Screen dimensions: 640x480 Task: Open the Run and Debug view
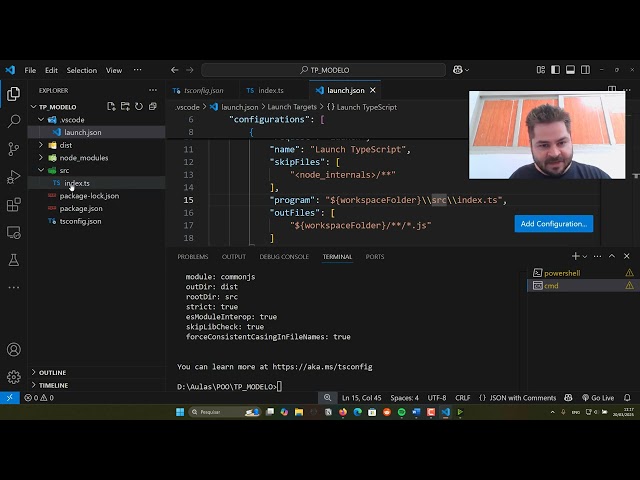13,177
